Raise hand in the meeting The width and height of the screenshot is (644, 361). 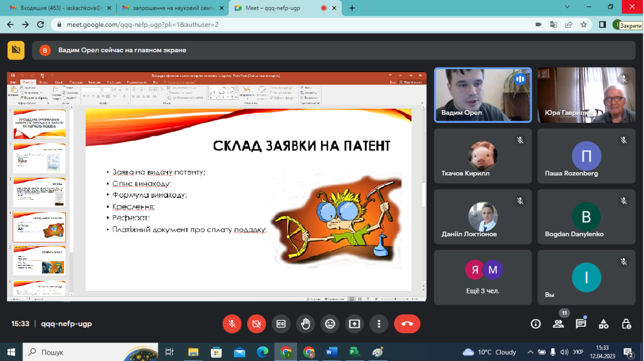coord(305,324)
